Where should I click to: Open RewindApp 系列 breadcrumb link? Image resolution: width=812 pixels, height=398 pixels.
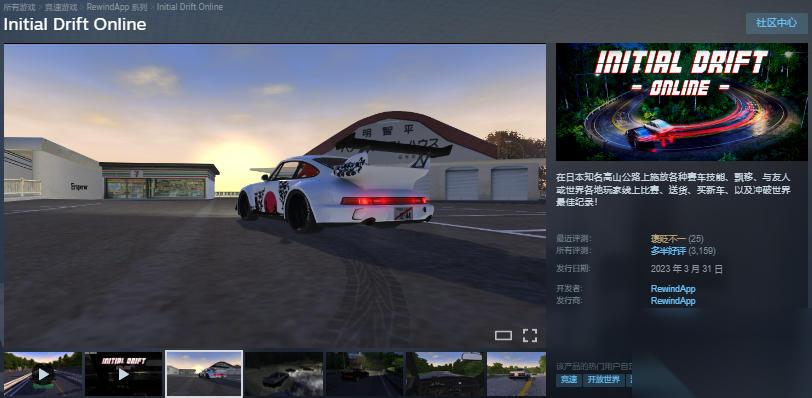(x=117, y=7)
